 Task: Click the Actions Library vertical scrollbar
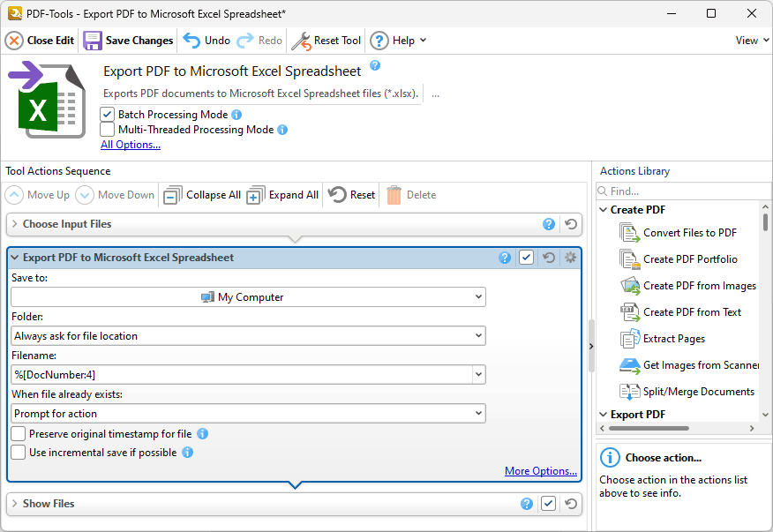pos(765,222)
